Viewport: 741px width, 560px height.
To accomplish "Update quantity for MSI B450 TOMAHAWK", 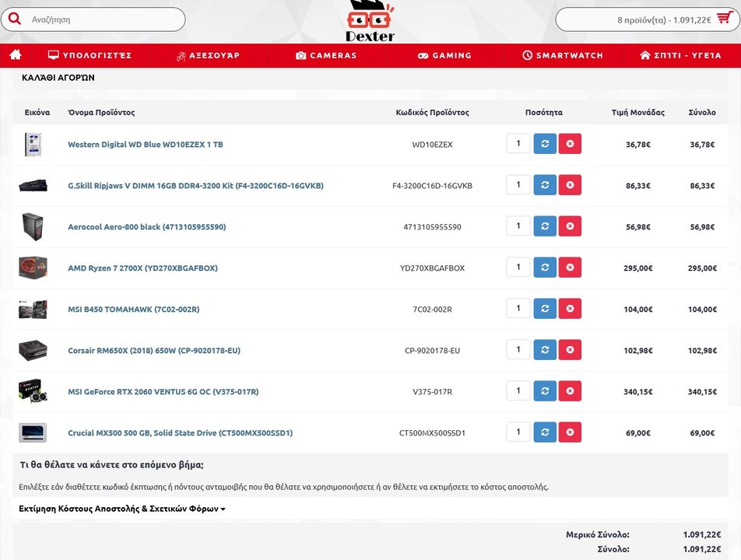I will (x=545, y=308).
